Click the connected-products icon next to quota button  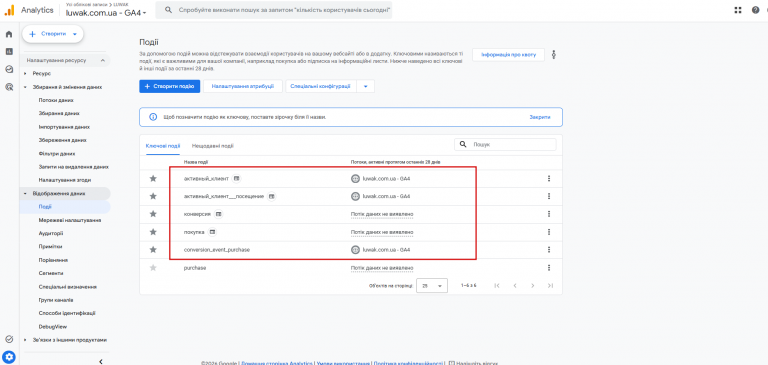coord(554,54)
